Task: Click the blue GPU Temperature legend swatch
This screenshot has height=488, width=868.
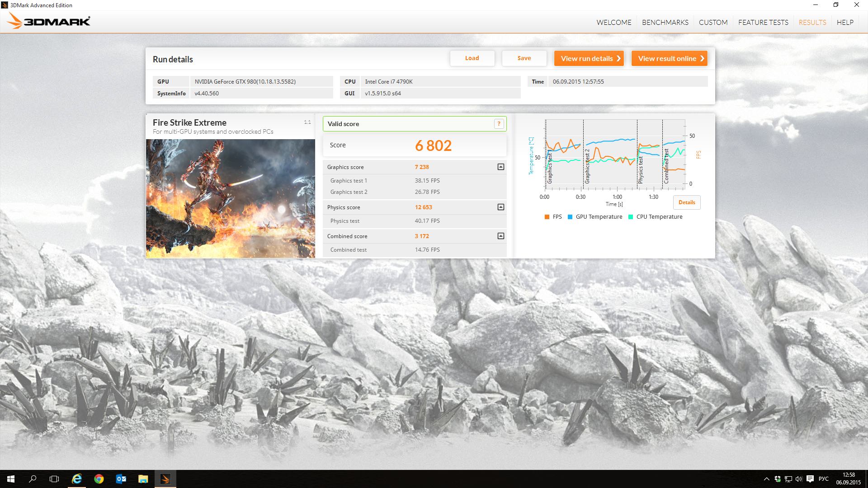Action: pyautogui.click(x=570, y=217)
